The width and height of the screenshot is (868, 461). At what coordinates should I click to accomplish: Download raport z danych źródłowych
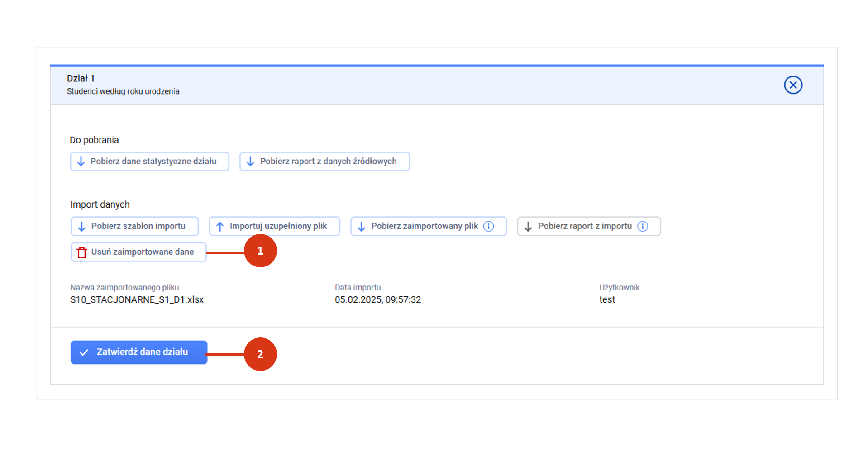(x=324, y=162)
